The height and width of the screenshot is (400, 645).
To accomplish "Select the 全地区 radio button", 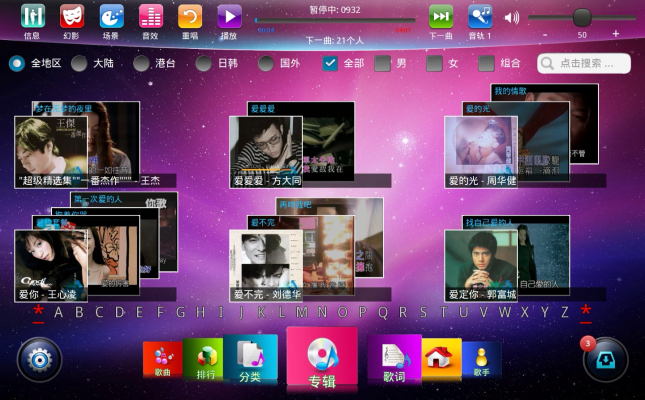I will (x=17, y=63).
